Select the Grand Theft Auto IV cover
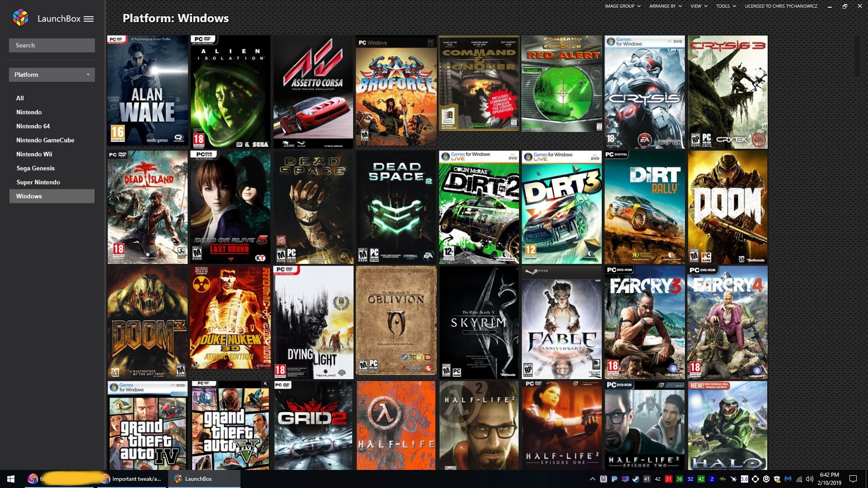Screen dimensions: 868x488 [x=147, y=425]
